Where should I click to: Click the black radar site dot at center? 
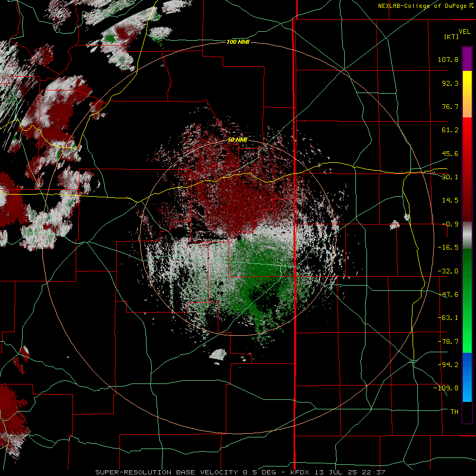(240, 237)
